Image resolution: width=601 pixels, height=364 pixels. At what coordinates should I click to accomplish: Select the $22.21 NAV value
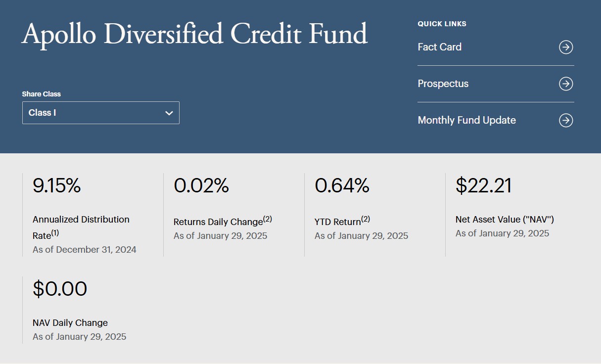click(483, 185)
